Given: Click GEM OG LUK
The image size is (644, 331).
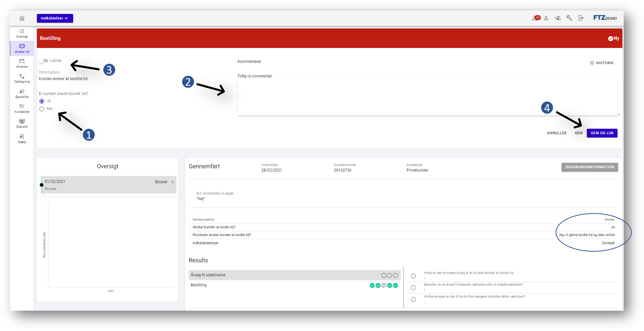Looking at the screenshot, I should (x=602, y=133).
